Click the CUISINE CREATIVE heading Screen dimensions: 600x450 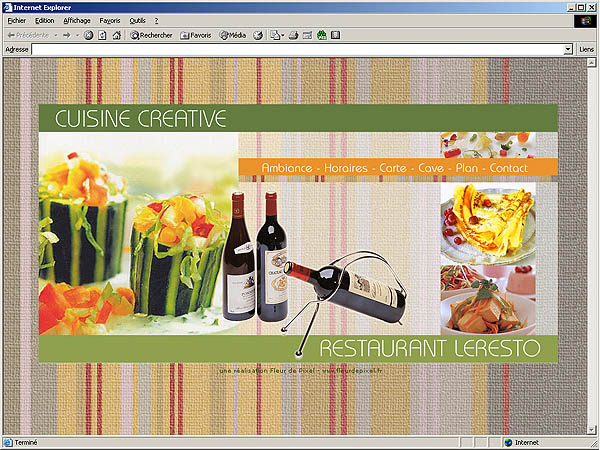(x=140, y=118)
